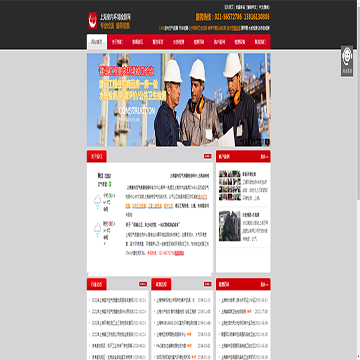The image size is (360, 360).
Task: Open the first row in the bottom-right news list
Action: pos(244,300)
